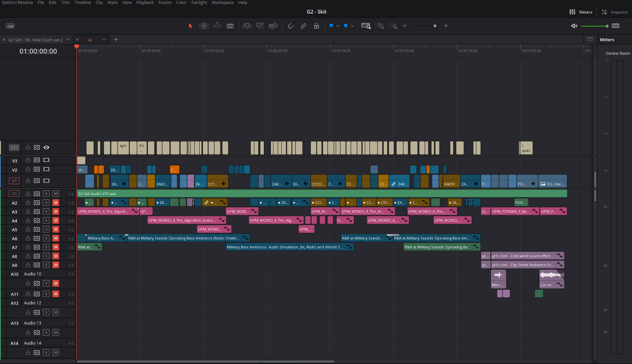
Task: Select the G2 Skit Audio V03.wav clip
Action: pyautogui.click(x=322, y=194)
